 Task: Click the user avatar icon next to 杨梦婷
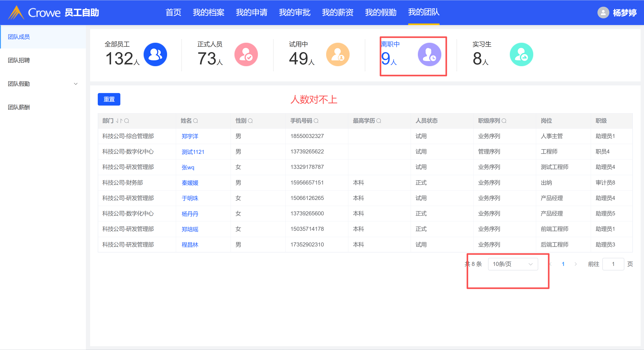(603, 13)
